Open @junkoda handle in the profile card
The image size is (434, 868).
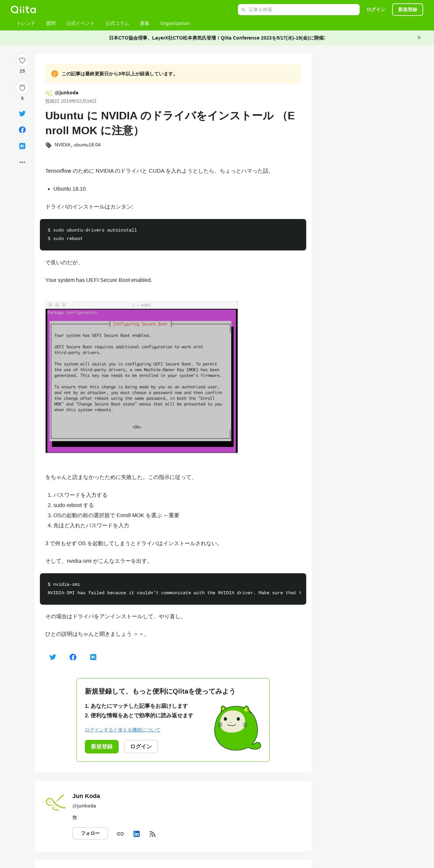(84, 806)
